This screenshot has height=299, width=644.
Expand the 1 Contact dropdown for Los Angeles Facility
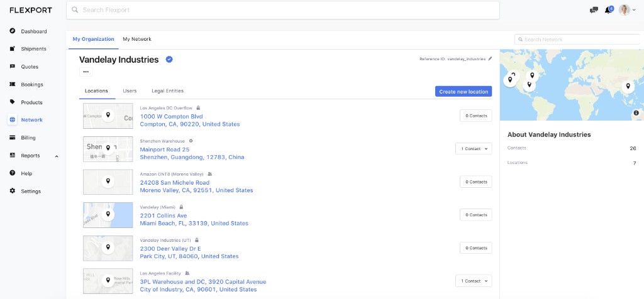[474, 281]
